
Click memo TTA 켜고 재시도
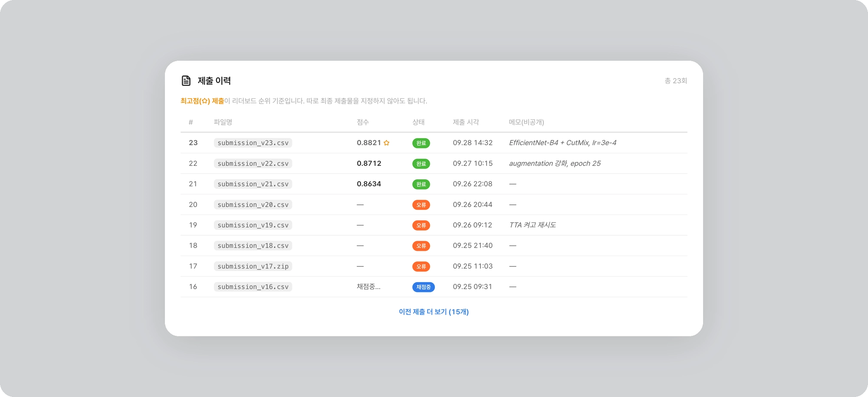533,225
